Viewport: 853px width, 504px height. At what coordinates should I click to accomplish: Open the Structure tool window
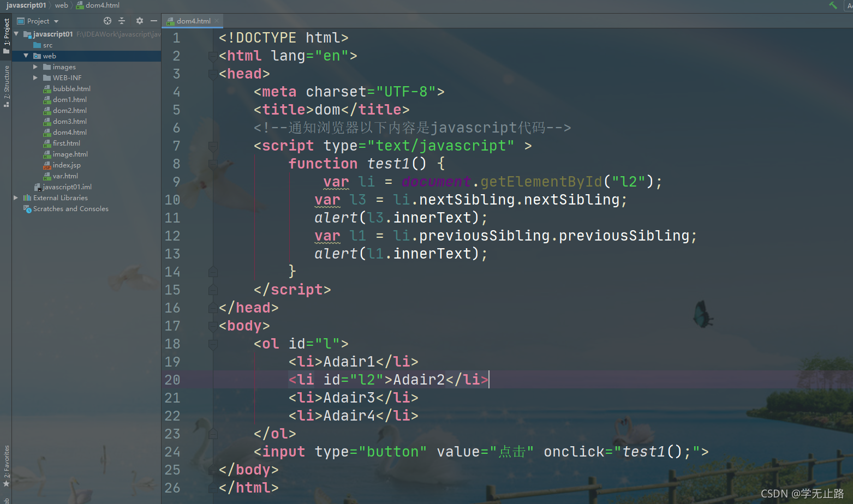click(x=6, y=86)
